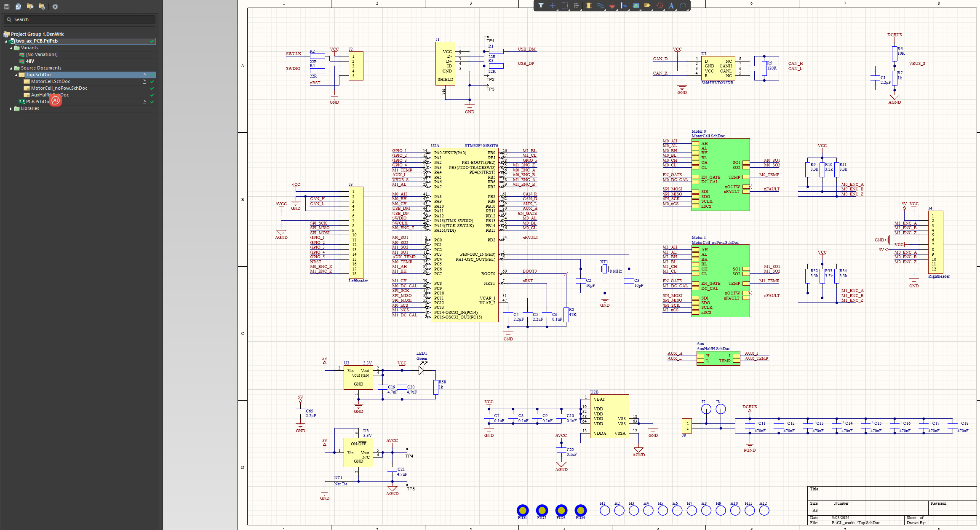Select the J1 USB connector symbol
The width and height of the screenshot is (980, 530).
click(x=446, y=63)
